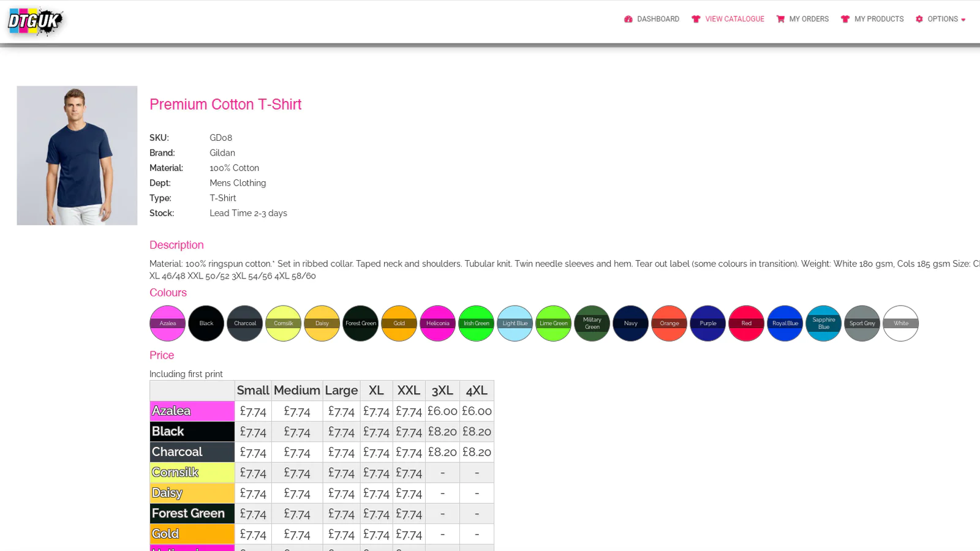Select the Sapphire Blue colour swatch
Image resolution: width=980 pixels, height=551 pixels.
[x=824, y=323]
